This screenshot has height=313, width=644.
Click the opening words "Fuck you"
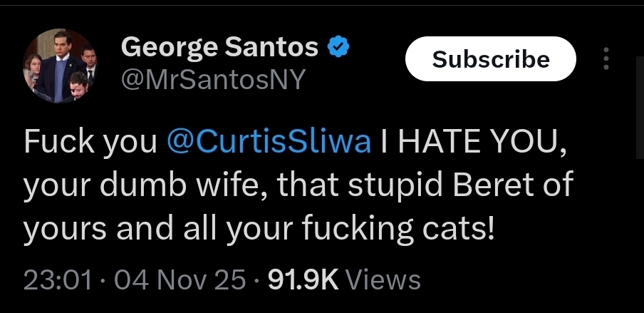tap(90, 143)
